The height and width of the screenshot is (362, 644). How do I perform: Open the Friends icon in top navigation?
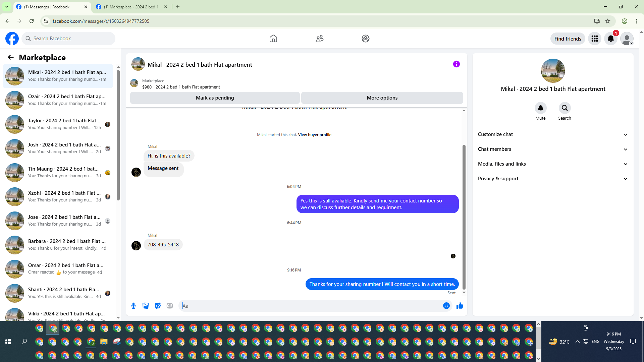tap(320, 39)
